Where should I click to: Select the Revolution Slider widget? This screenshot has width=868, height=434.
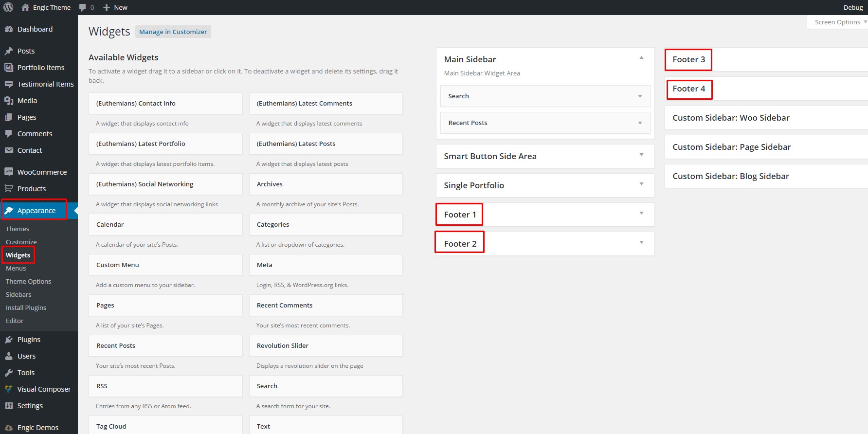(x=326, y=345)
